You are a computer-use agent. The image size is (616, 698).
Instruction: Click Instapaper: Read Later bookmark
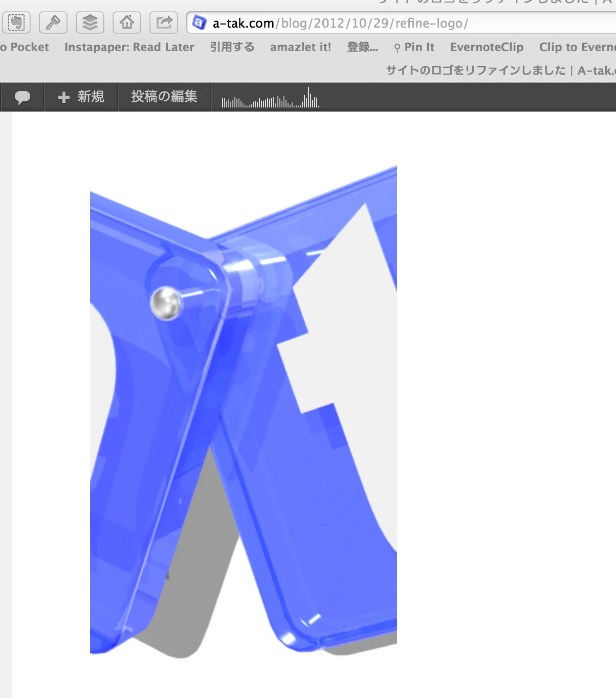pos(129,47)
